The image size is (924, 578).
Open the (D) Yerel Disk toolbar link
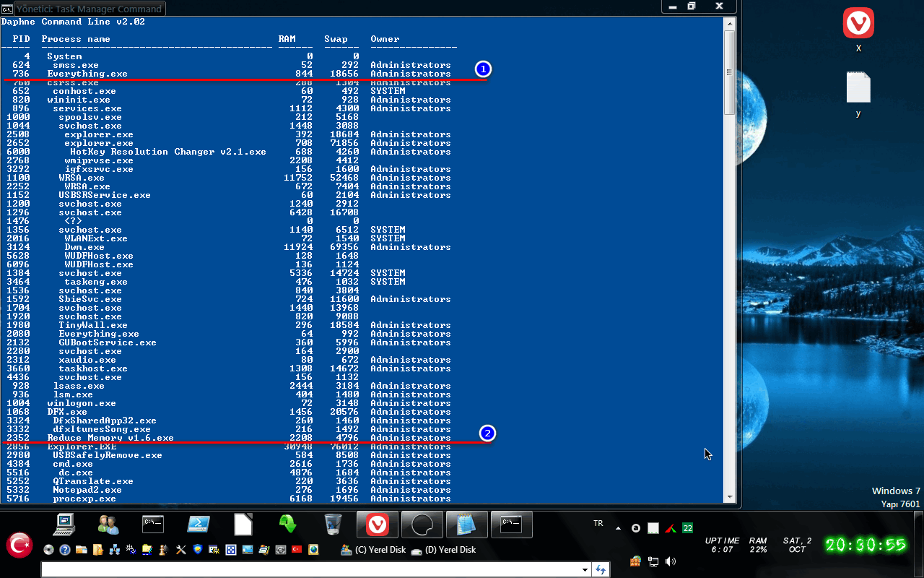tap(444, 550)
